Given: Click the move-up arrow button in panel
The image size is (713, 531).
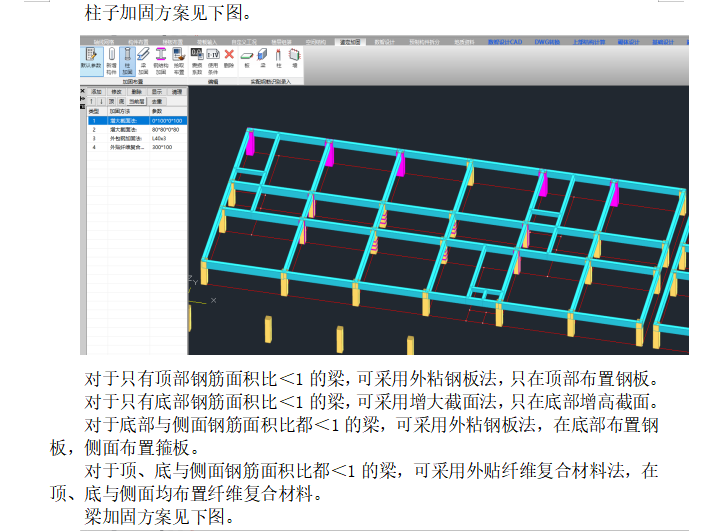Looking at the screenshot, I should click(x=92, y=101).
